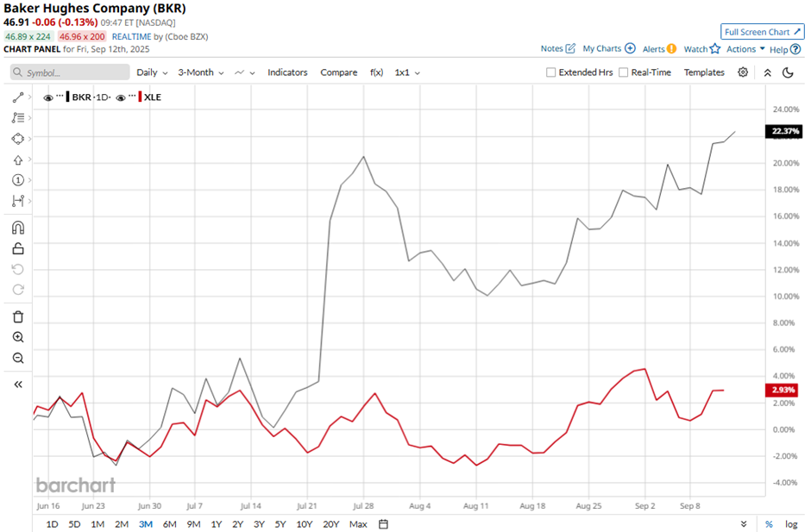This screenshot has width=811, height=532.
Task: Expand the shapes tool submenu arrow
Action: 30,139
